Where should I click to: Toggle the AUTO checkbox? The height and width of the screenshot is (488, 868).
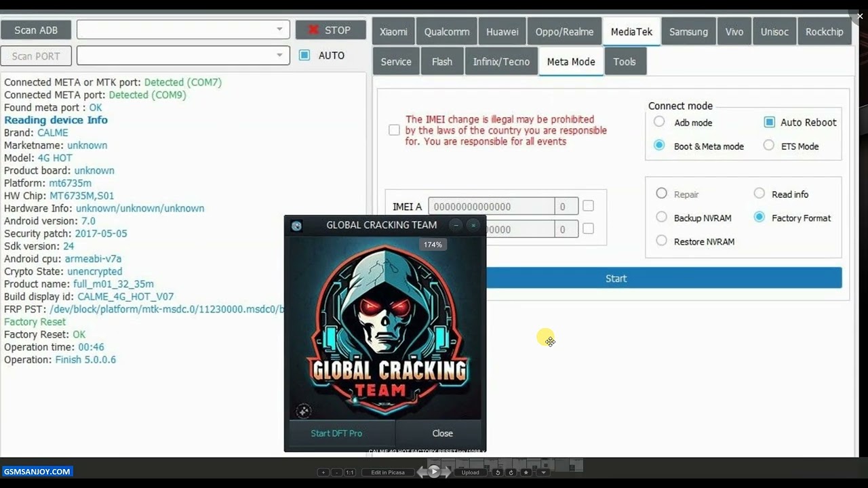pyautogui.click(x=305, y=56)
